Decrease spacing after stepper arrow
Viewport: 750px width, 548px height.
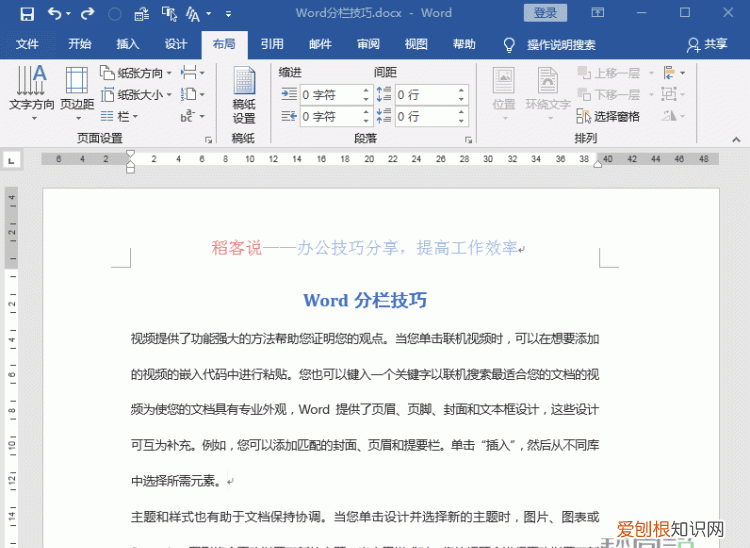point(461,121)
